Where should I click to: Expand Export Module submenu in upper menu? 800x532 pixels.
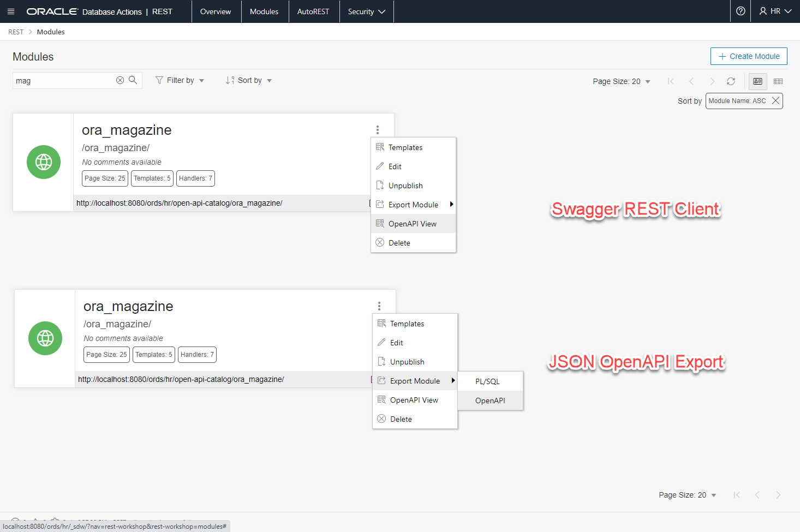[414, 205]
